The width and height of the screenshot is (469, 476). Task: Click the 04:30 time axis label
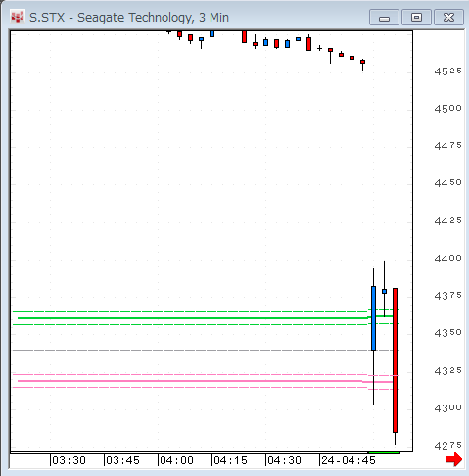(x=284, y=460)
